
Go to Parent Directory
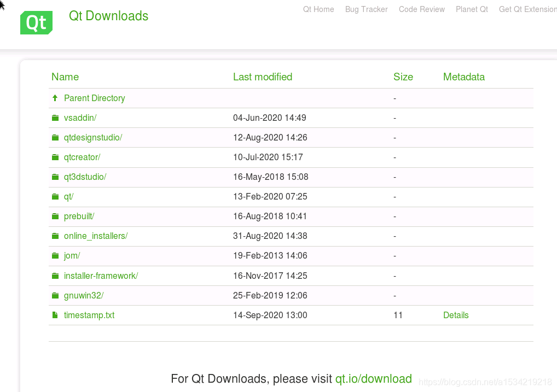point(95,98)
